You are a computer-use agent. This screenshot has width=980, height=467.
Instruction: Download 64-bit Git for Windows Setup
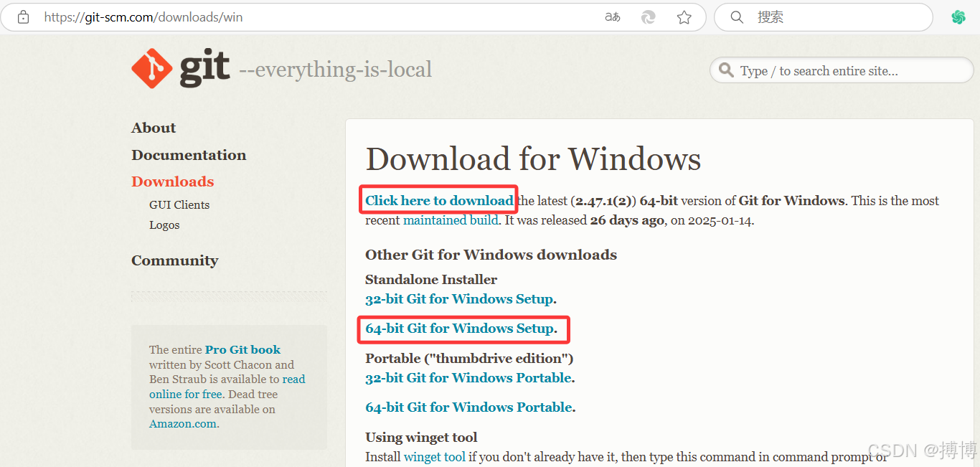click(459, 329)
